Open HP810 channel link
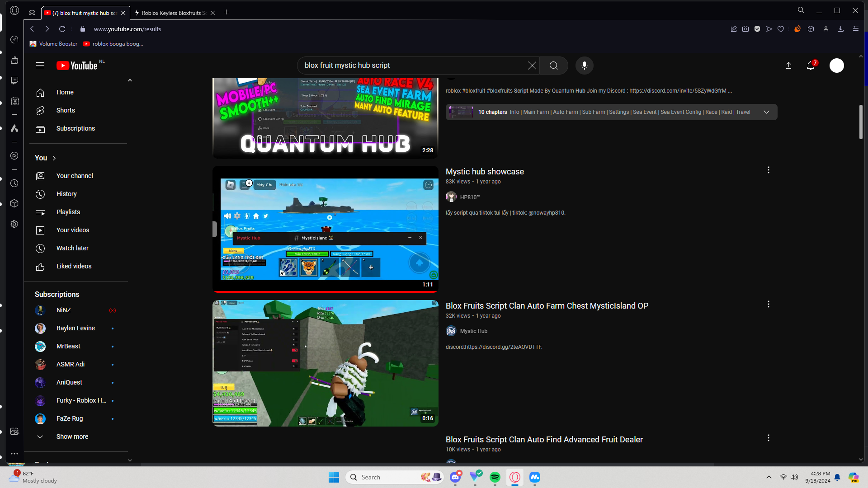This screenshot has width=868, height=488. (470, 197)
